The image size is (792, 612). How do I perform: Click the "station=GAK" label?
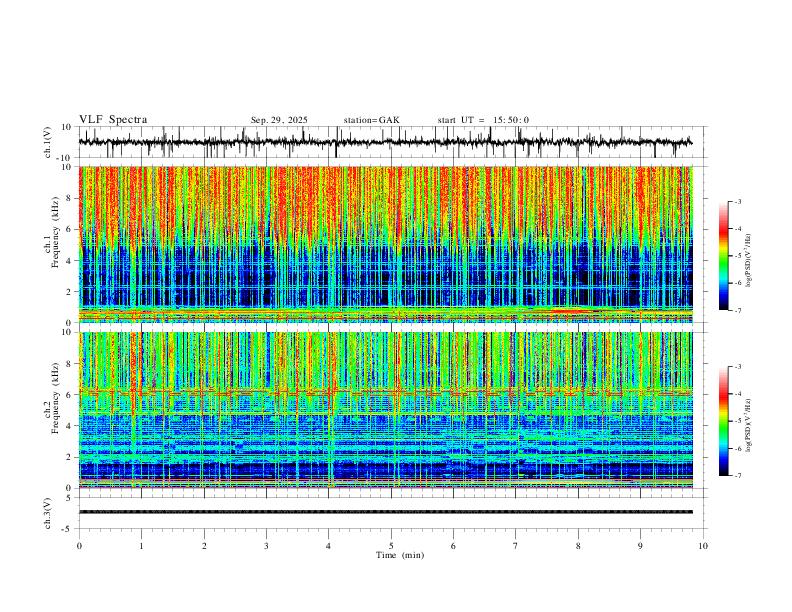click(371, 120)
